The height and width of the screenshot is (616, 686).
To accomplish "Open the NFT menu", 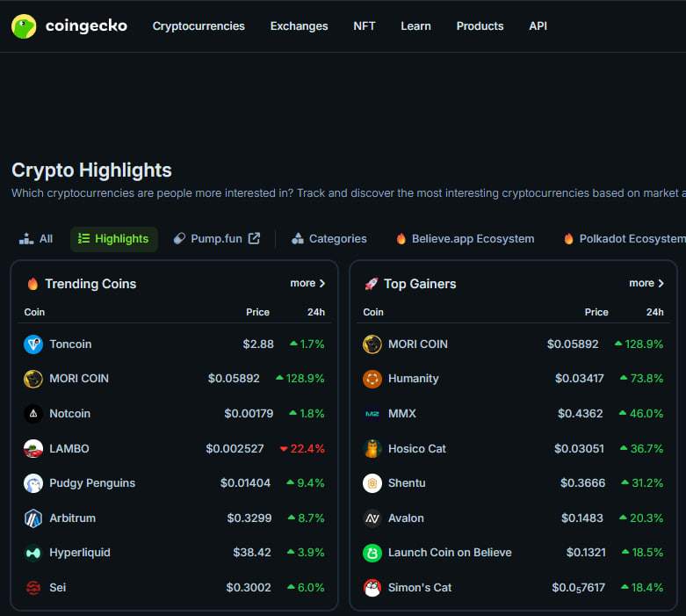I will (x=364, y=26).
